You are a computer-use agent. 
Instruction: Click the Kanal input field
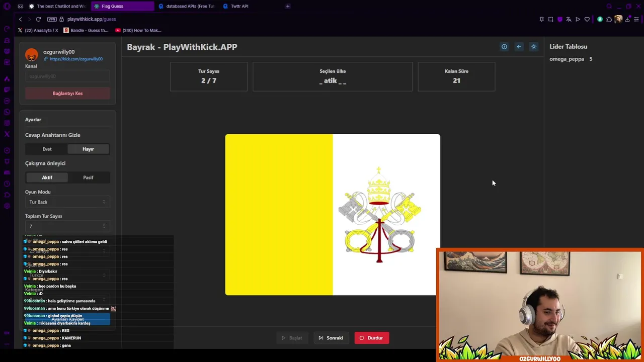point(67,76)
